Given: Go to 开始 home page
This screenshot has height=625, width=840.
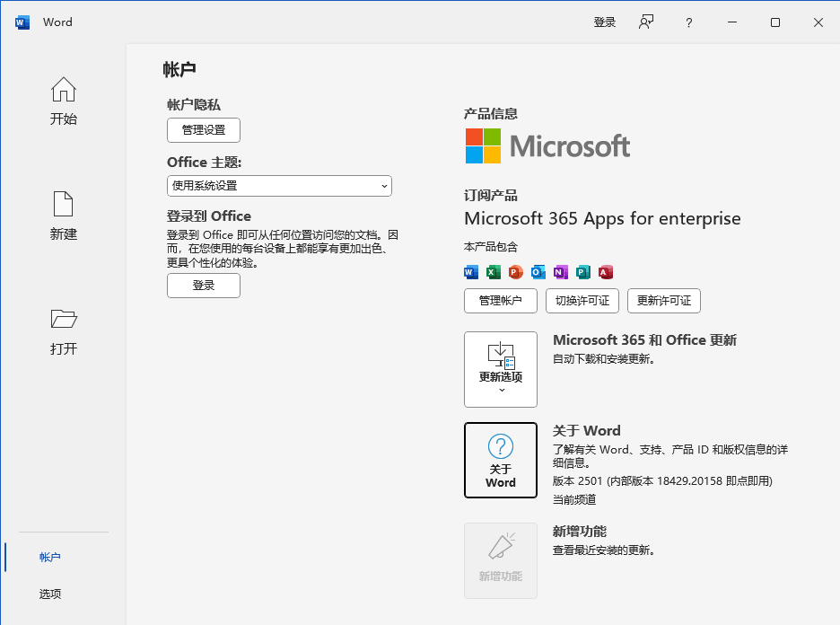Looking at the screenshot, I should click(63, 101).
